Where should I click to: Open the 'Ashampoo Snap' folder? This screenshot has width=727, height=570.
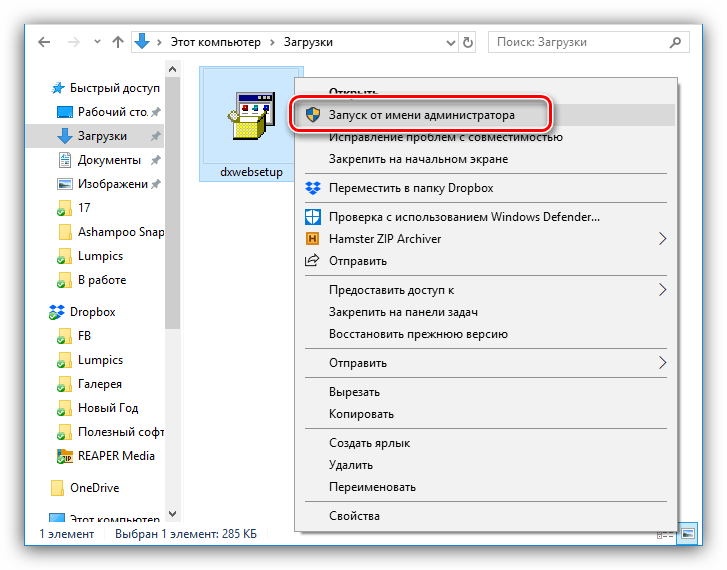[x=121, y=232]
